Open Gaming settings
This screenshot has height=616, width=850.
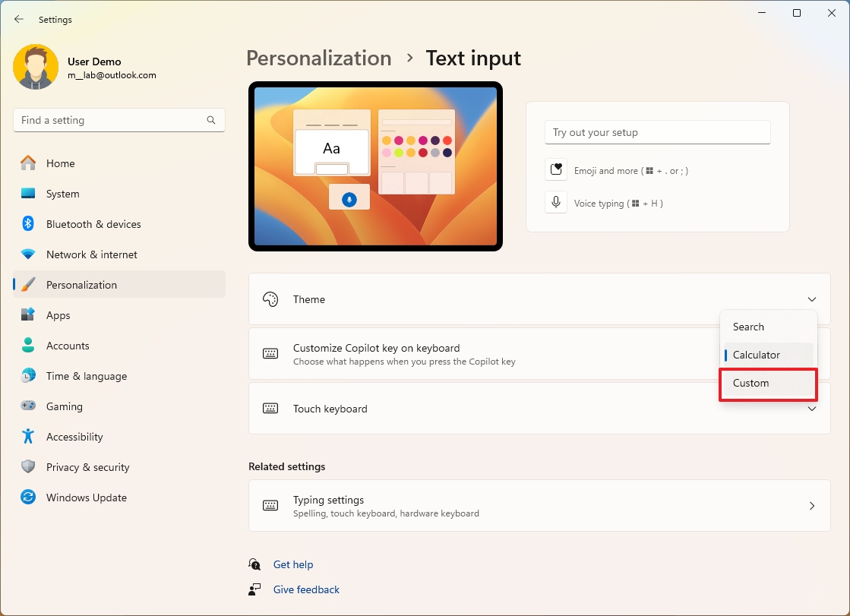click(x=119, y=406)
